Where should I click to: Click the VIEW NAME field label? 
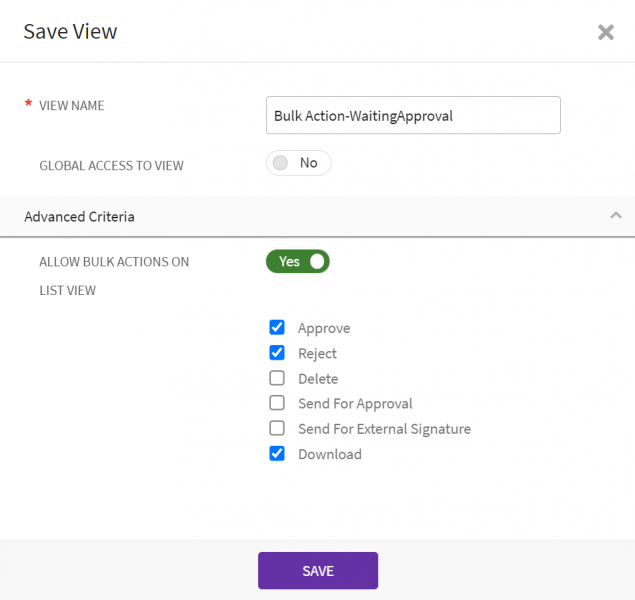pyautogui.click(x=72, y=106)
